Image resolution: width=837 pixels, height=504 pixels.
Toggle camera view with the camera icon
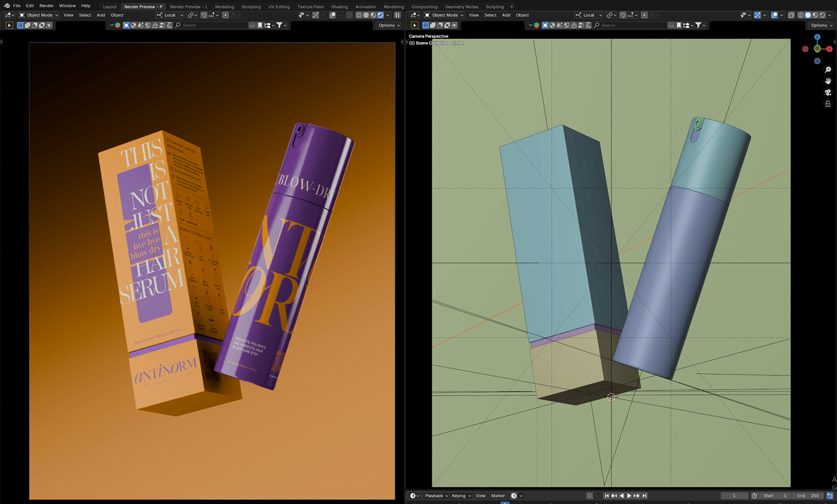pos(828,92)
